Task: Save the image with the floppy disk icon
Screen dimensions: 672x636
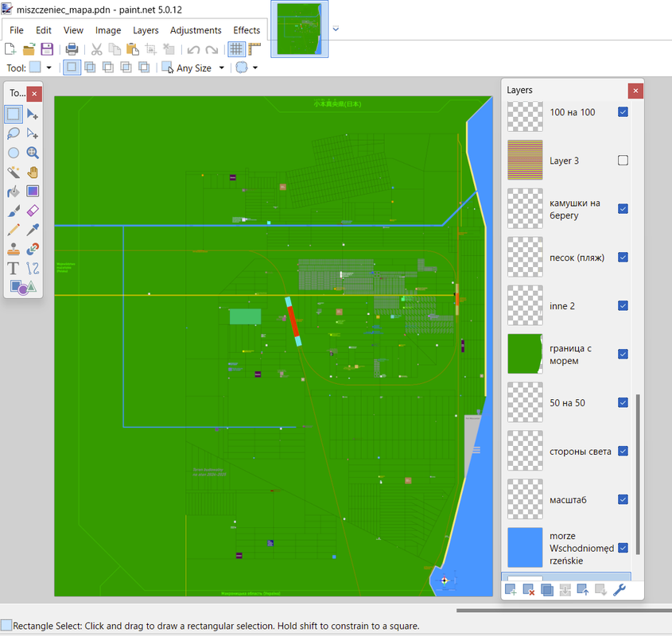Action: [x=47, y=49]
